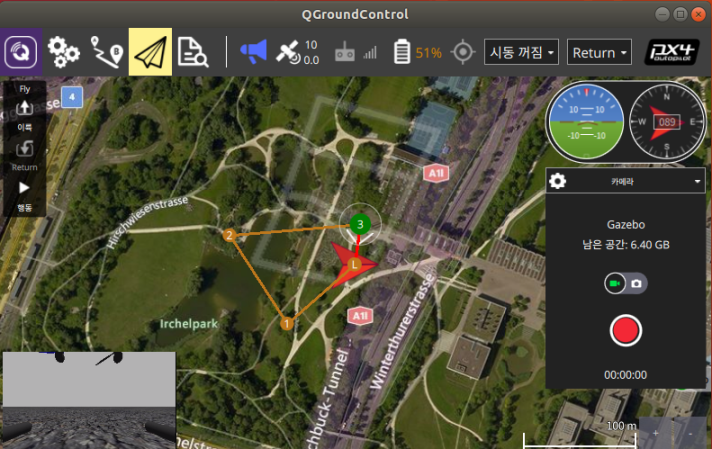Select mission waypoint 2 marker
The height and width of the screenshot is (449, 712).
click(229, 235)
